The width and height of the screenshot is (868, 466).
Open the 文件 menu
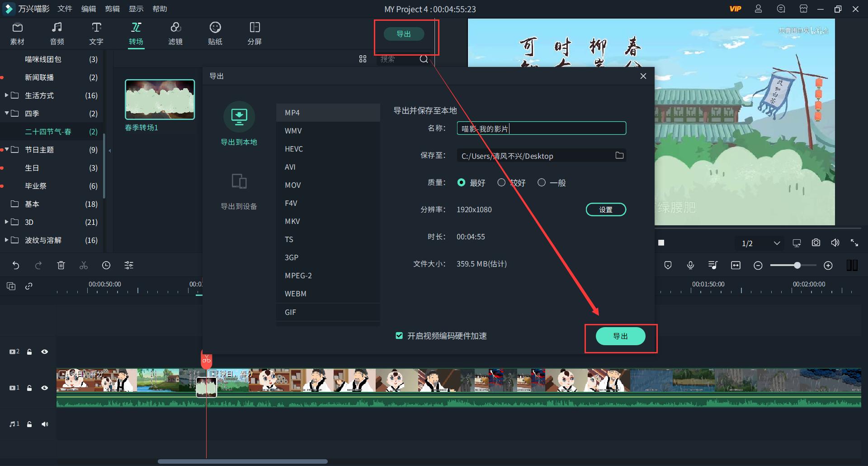tap(64, 9)
